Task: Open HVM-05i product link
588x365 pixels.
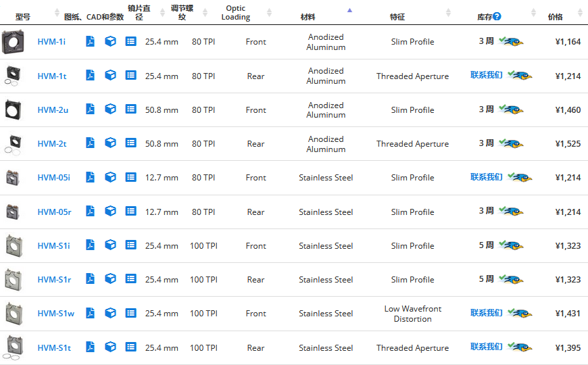Action: [54, 178]
